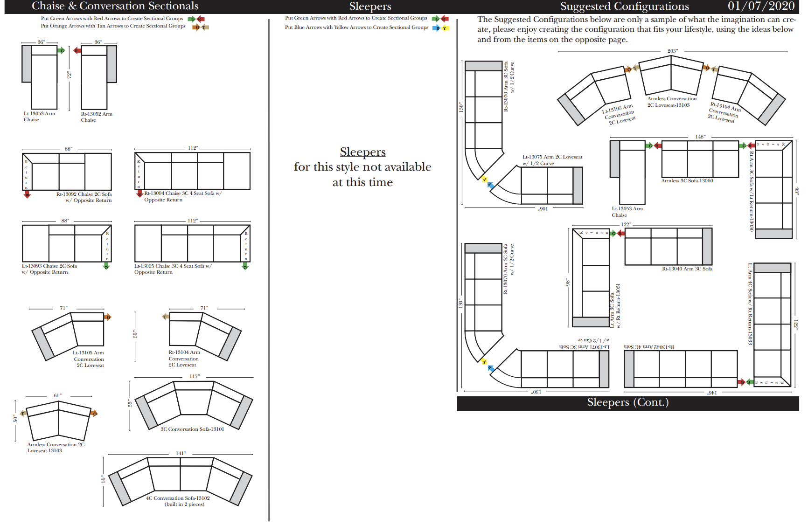
Task: Click the Suggested Configurations header title
Action: pos(624,7)
